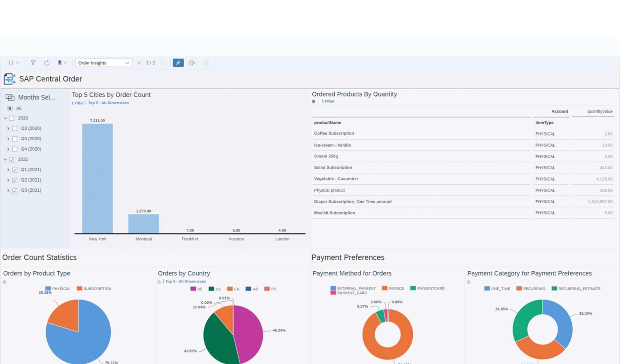620x364 pixels.
Task: Click Top 5 - All Dimensions under Orders by Country
Action: [185, 281]
